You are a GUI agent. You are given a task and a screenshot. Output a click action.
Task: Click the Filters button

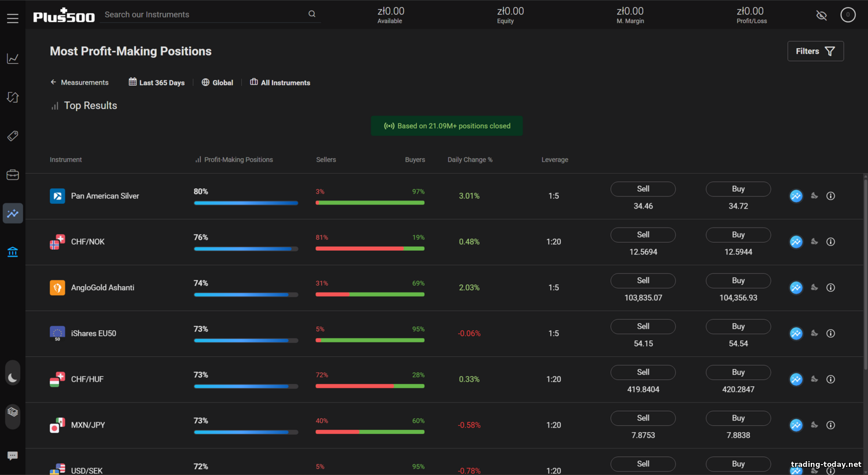point(815,51)
